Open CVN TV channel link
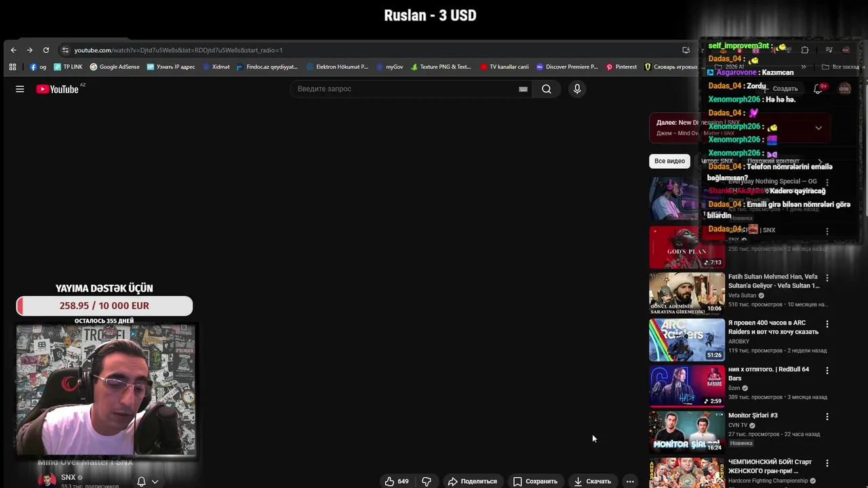 (738, 425)
